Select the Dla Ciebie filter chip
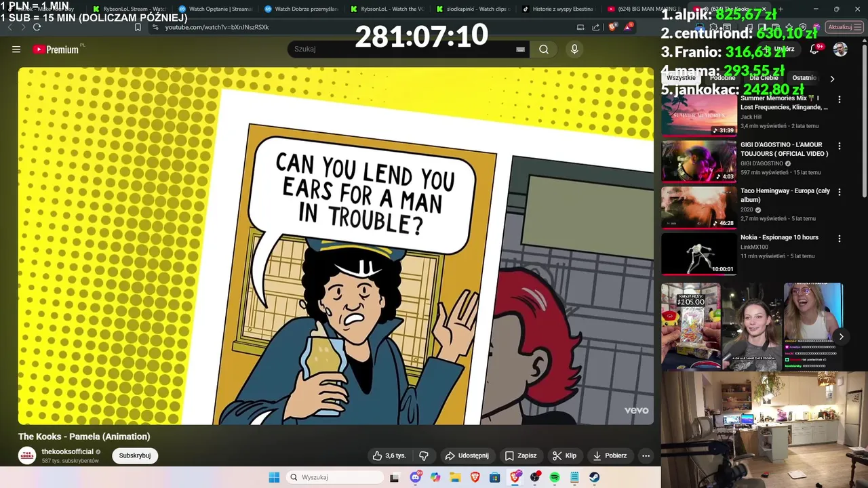 point(764,78)
